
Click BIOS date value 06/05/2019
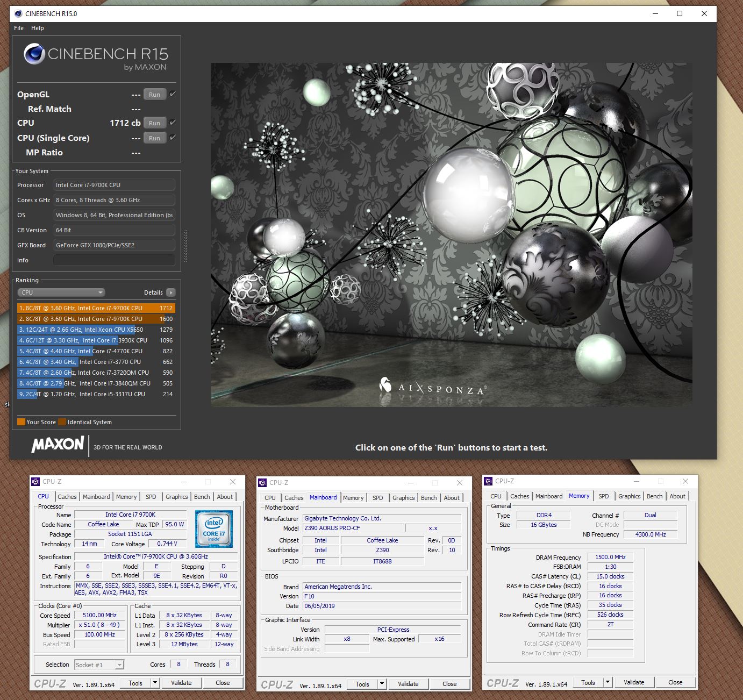[x=382, y=606]
